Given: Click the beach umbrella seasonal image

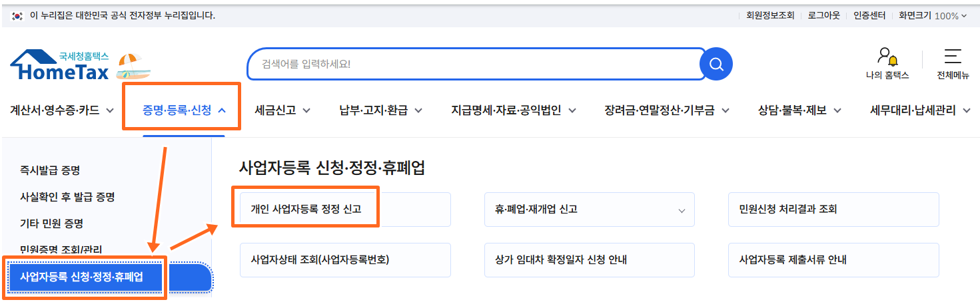Looking at the screenshot, I should pyautogui.click(x=133, y=67).
